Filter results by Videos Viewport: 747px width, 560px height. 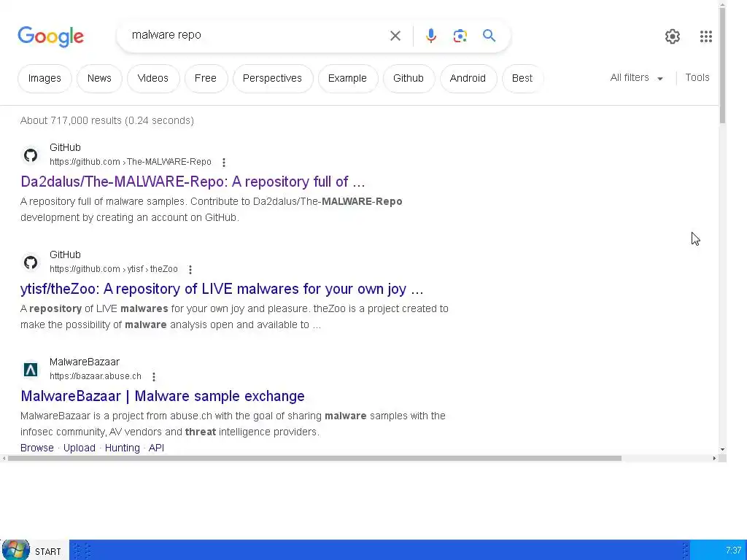point(153,78)
